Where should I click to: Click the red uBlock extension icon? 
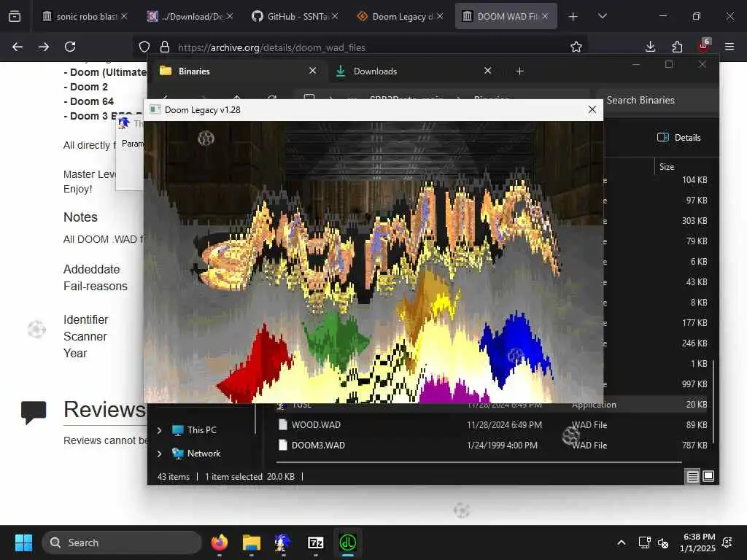coord(704,46)
